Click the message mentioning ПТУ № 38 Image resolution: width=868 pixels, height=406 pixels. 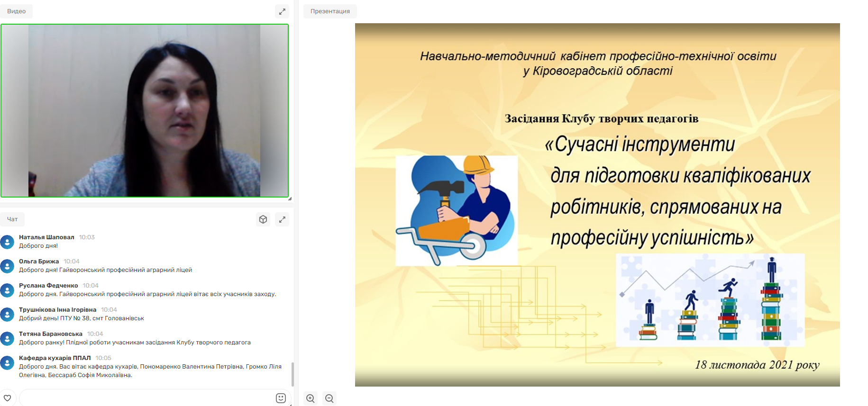pos(82,318)
